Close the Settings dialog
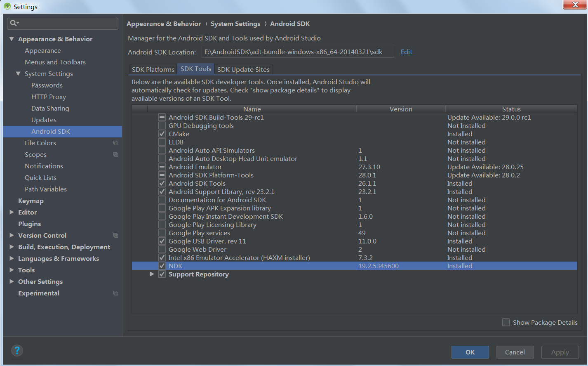 575,5
